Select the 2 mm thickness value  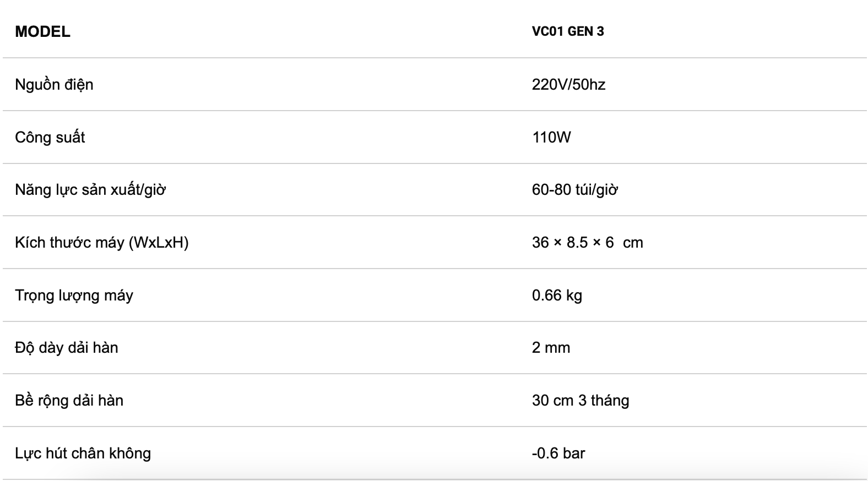(551, 347)
